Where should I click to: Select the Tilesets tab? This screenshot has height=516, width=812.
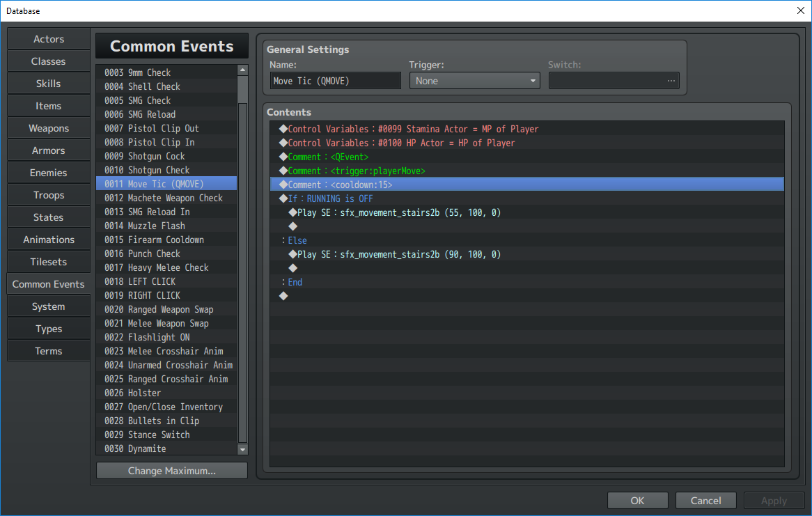click(x=49, y=262)
